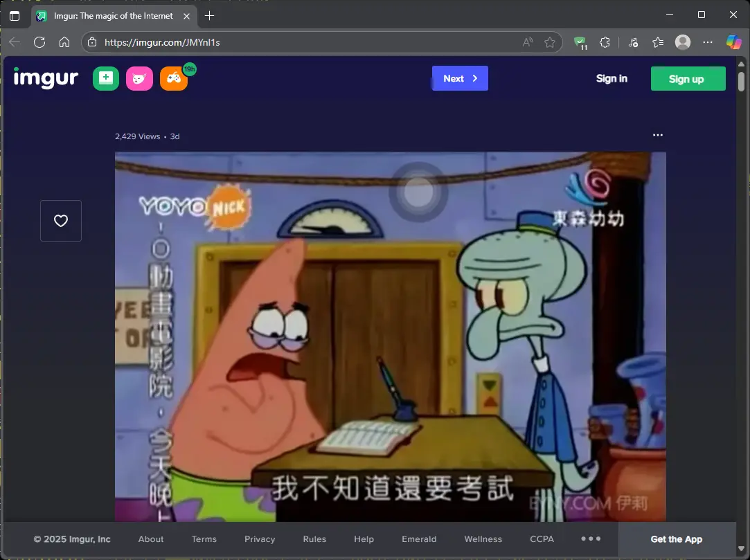Expand the footer more-links dots
This screenshot has height=560, width=750.
(x=591, y=539)
